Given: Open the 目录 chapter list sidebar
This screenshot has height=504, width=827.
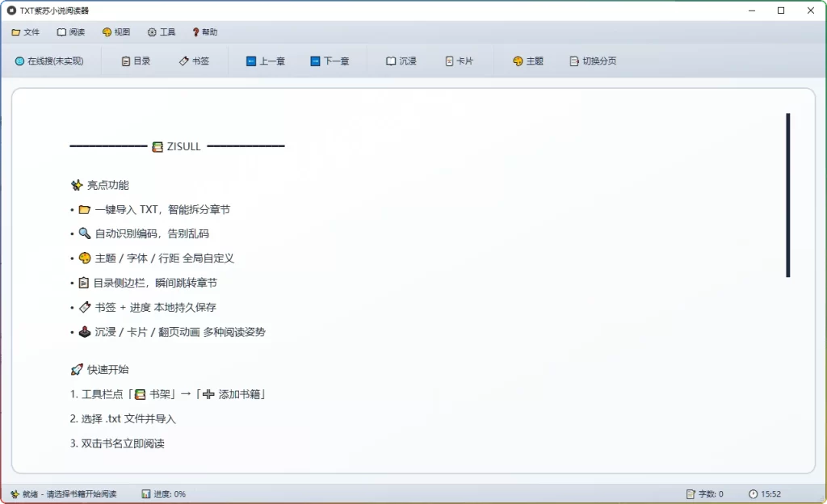Looking at the screenshot, I should point(136,60).
